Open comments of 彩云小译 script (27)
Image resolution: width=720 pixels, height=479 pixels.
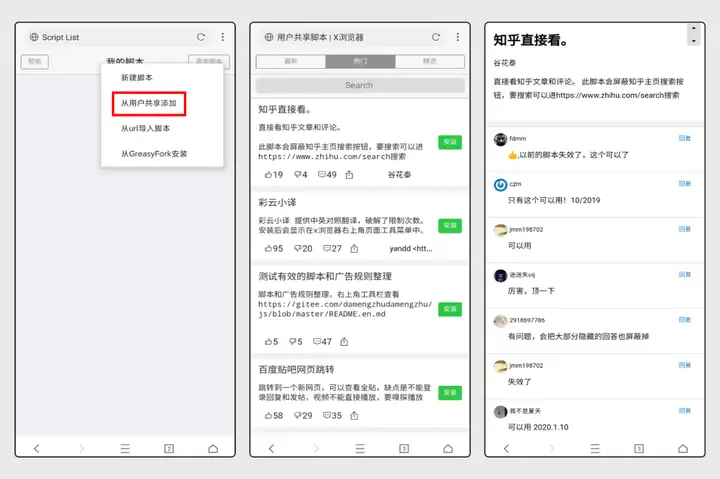coord(332,248)
